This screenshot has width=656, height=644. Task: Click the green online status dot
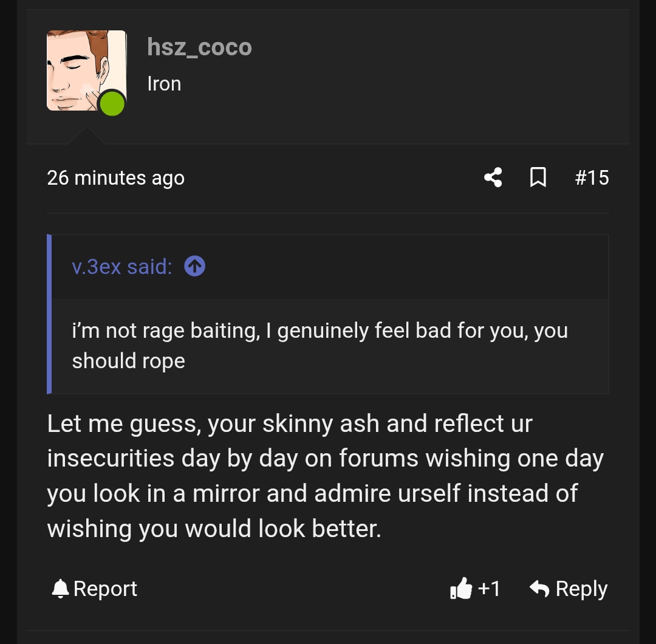[112, 103]
